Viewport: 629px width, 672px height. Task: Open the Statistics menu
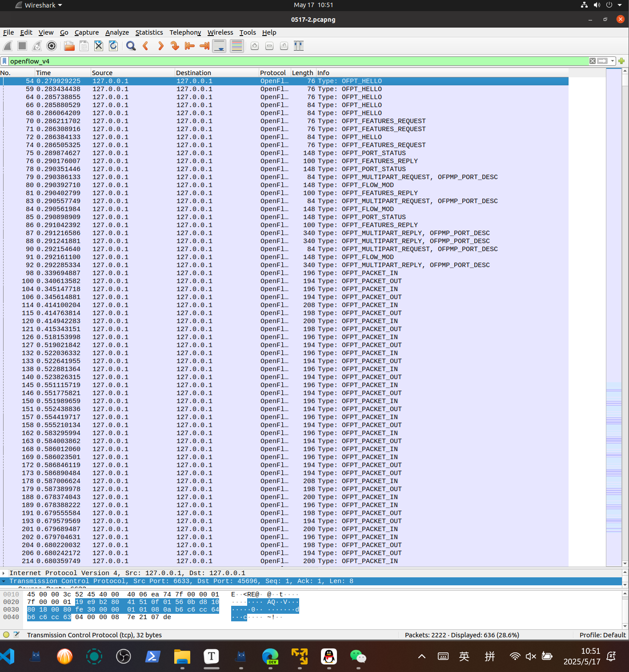tap(149, 32)
